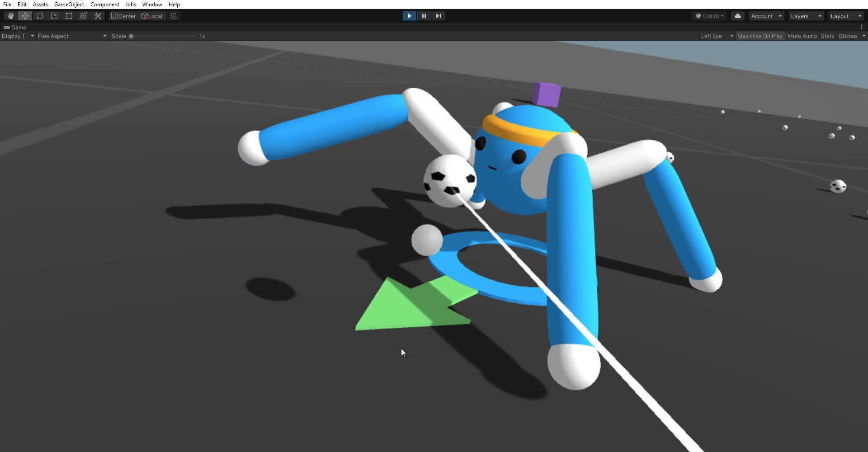Select the Move tool
This screenshot has width=868, height=452.
point(25,15)
